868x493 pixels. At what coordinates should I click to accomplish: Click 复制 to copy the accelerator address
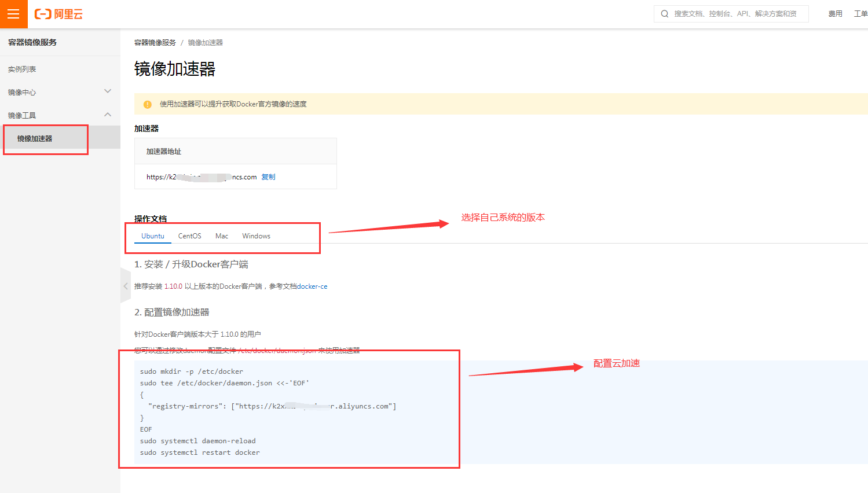coord(268,177)
